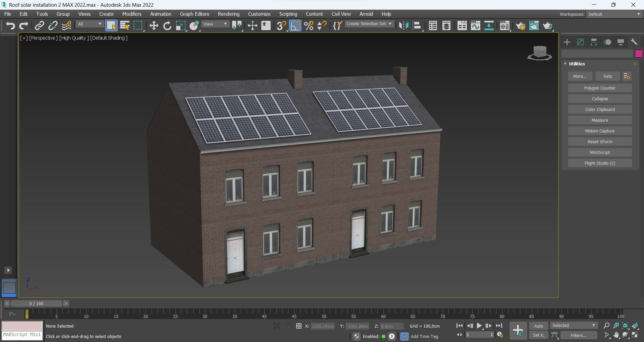Open the Curve Editor
Screen dimensions: 644x342
coord(476,25)
